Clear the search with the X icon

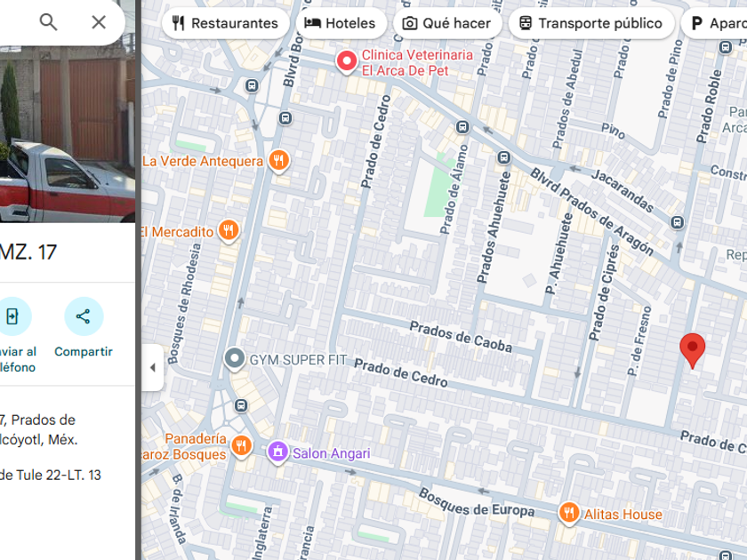pos(99,22)
